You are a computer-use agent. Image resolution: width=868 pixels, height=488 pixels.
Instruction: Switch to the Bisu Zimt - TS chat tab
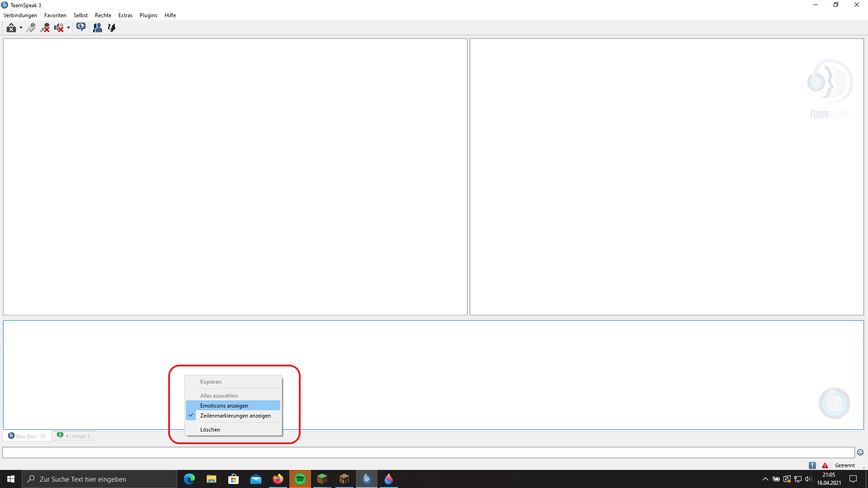(27, 436)
